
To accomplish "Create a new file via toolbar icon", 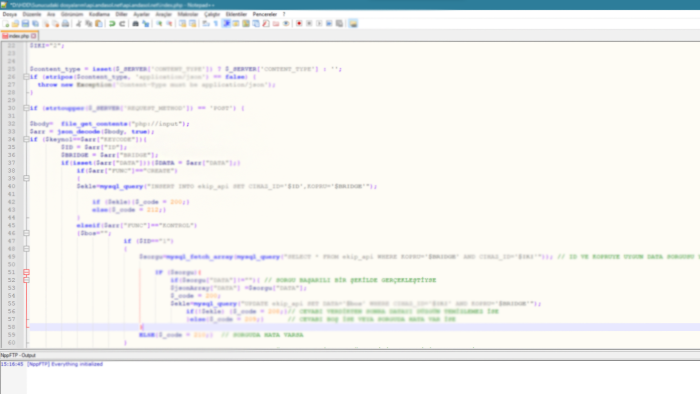I will [x=5, y=23].
